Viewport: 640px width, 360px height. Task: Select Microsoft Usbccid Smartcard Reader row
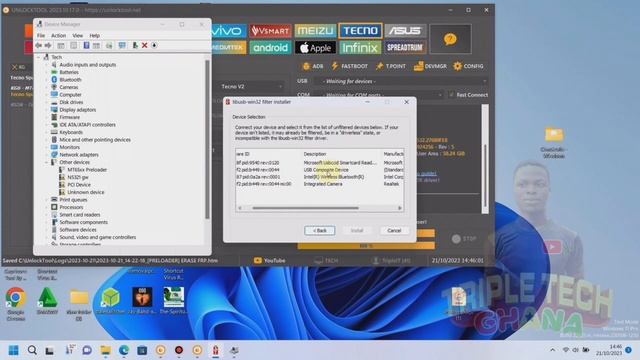tap(320, 163)
